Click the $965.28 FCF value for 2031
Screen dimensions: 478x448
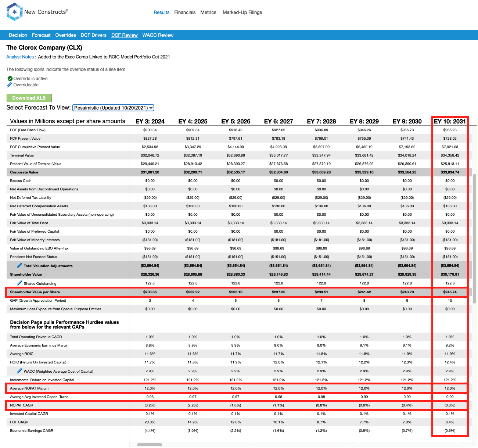(x=450, y=130)
